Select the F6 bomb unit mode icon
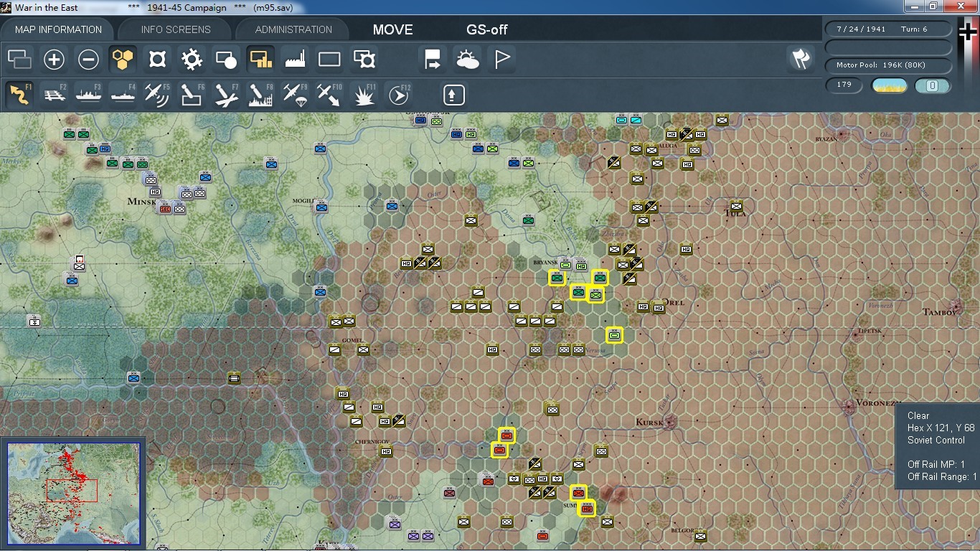980x551 pixels. (192, 95)
